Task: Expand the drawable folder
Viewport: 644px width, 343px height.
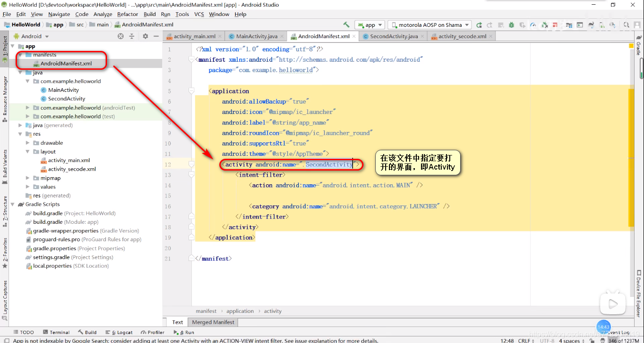Action: 28,143
